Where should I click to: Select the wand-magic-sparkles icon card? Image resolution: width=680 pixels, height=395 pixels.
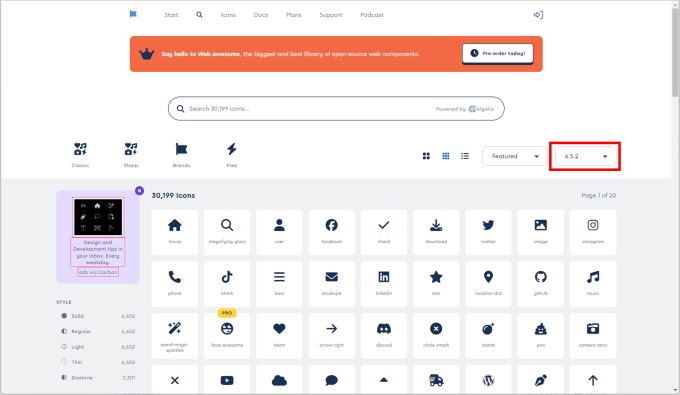coord(175,336)
